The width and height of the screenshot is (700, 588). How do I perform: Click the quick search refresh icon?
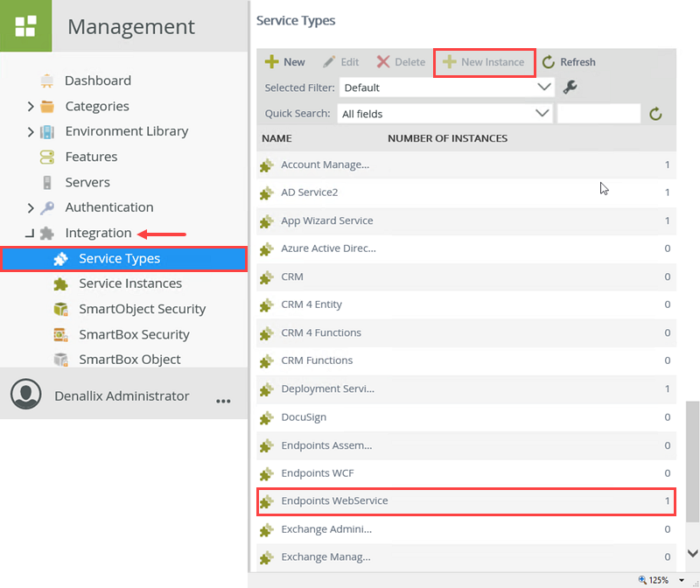point(655,114)
